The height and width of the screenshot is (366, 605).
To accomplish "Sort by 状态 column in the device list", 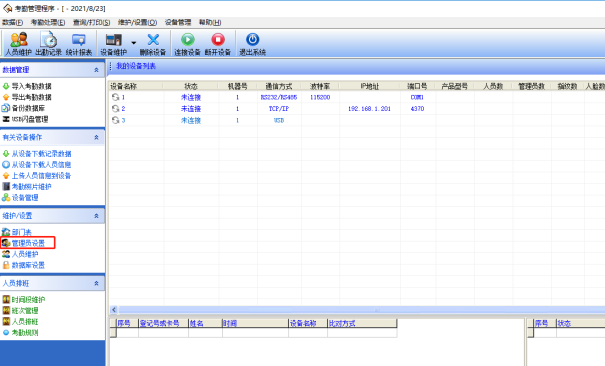I will point(191,86).
